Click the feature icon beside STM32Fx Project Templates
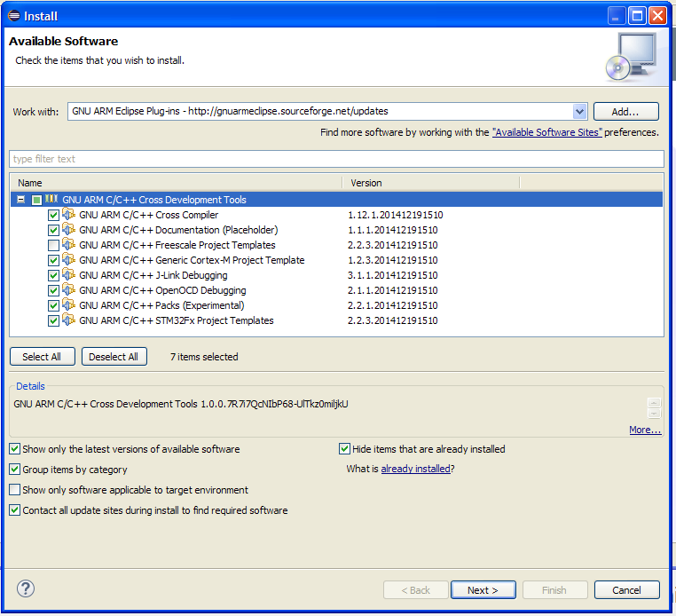 coord(68,320)
